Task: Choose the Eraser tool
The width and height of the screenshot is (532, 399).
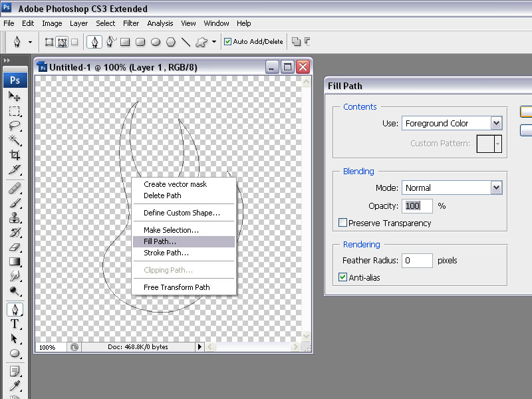Action: (14, 247)
